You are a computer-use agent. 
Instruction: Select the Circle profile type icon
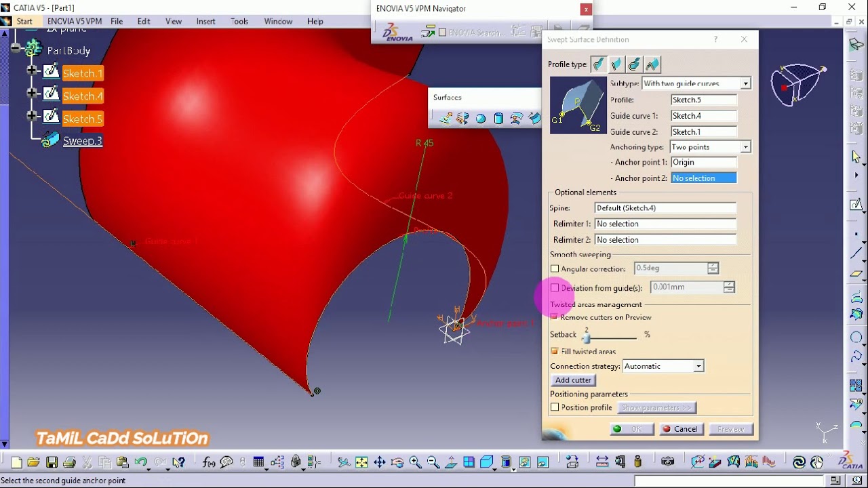[633, 64]
